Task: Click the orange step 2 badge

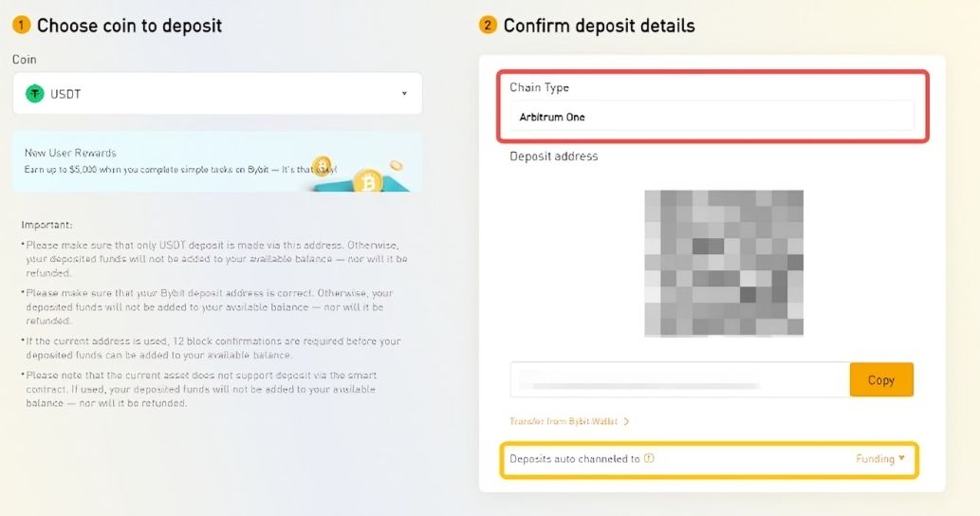Action: (488, 26)
